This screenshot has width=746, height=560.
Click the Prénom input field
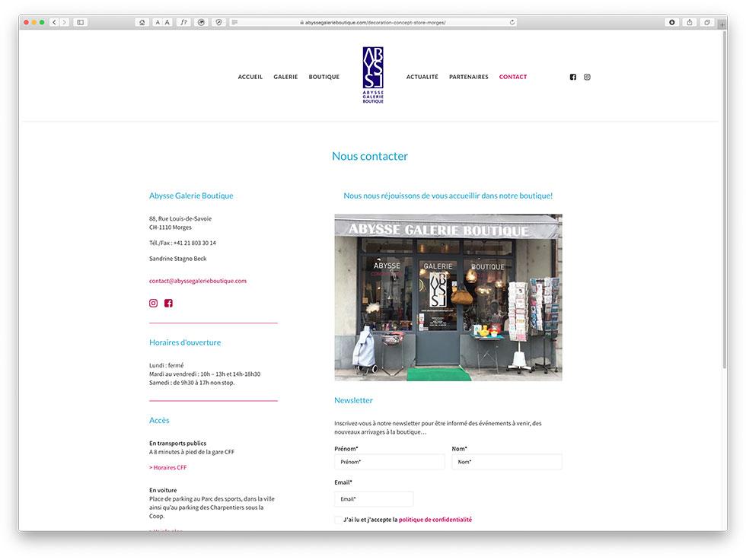click(x=390, y=462)
